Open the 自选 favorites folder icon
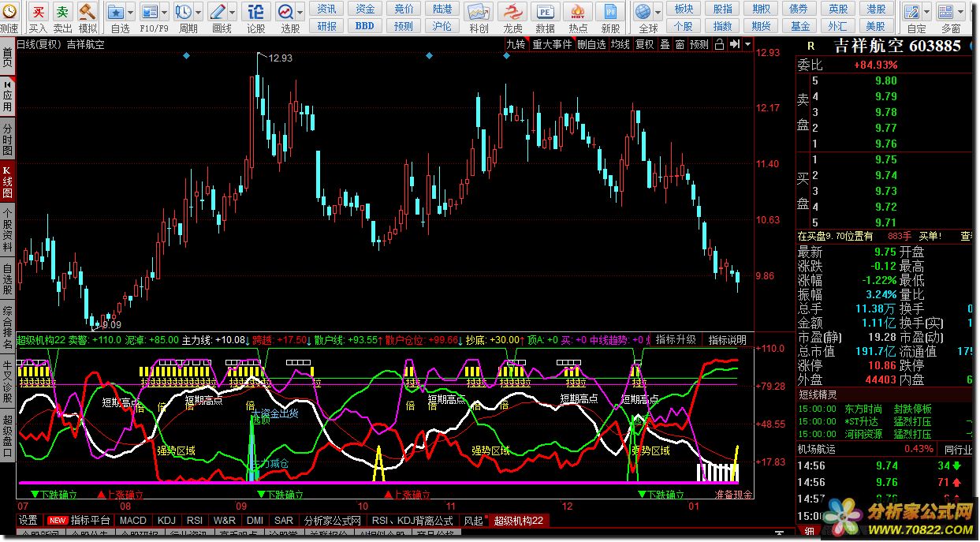980x542 pixels. 116,12
